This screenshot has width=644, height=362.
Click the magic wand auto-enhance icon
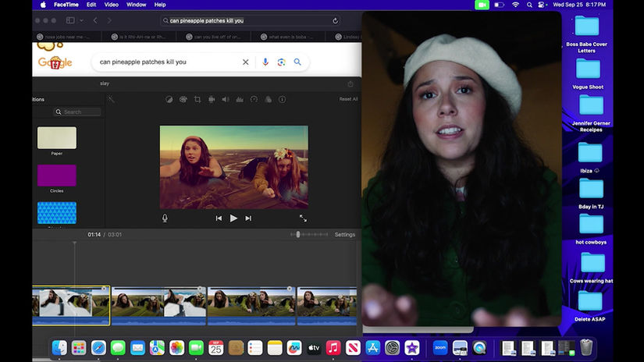click(111, 99)
